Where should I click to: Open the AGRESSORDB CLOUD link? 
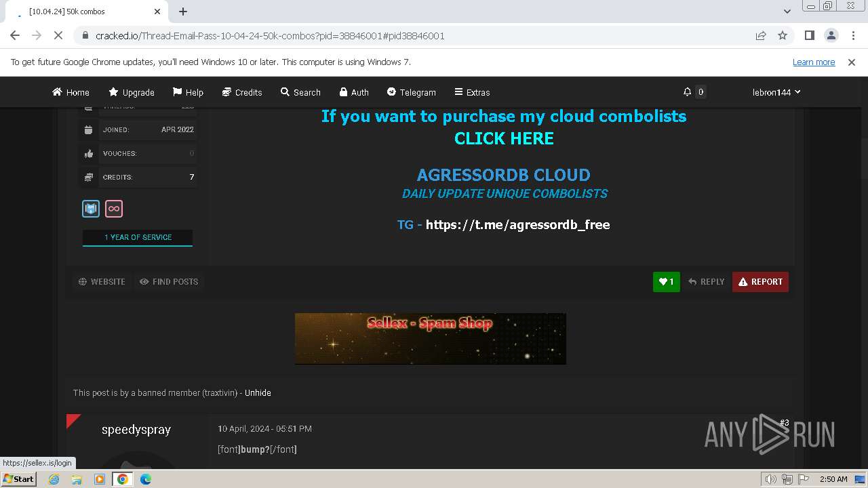[x=503, y=175]
